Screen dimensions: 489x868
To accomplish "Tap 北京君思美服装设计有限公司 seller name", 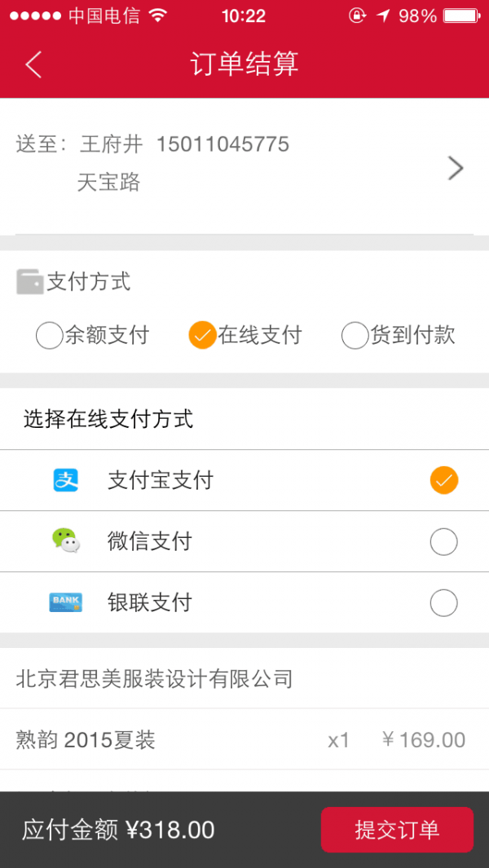I will coord(154,678).
